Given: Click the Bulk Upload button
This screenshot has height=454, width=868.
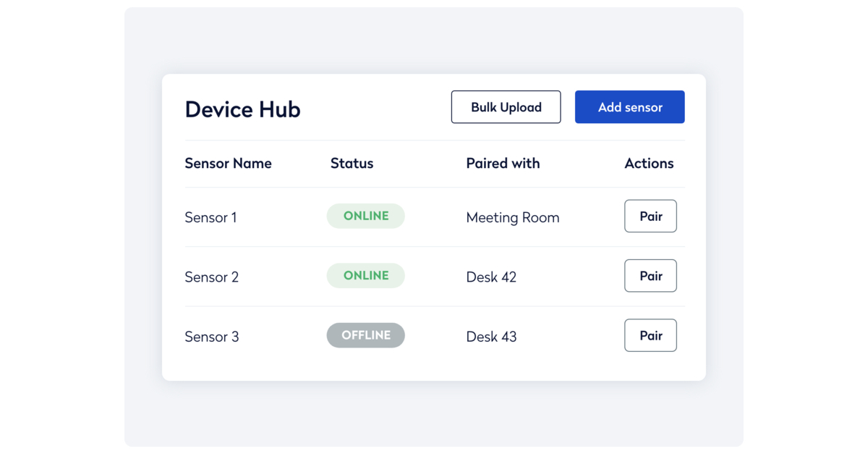Looking at the screenshot, I should [x=506, y=107].
